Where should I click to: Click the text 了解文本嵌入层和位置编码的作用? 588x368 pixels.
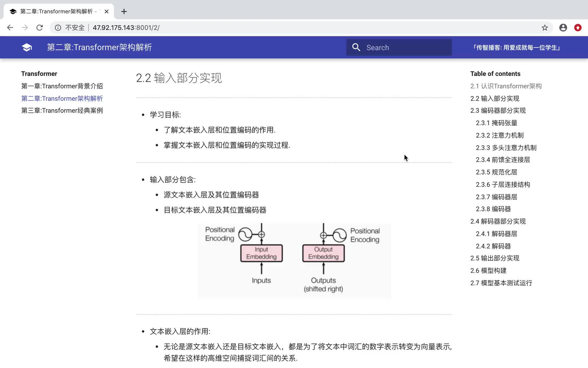[x=219, y=130]
